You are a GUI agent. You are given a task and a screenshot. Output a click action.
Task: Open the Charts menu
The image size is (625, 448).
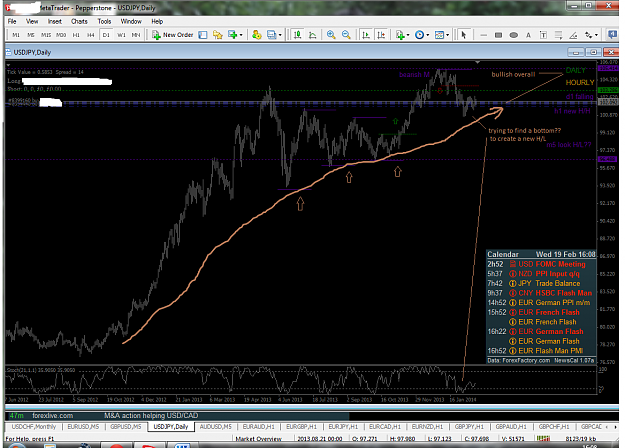pyautogui.click(x=79, y=22)
